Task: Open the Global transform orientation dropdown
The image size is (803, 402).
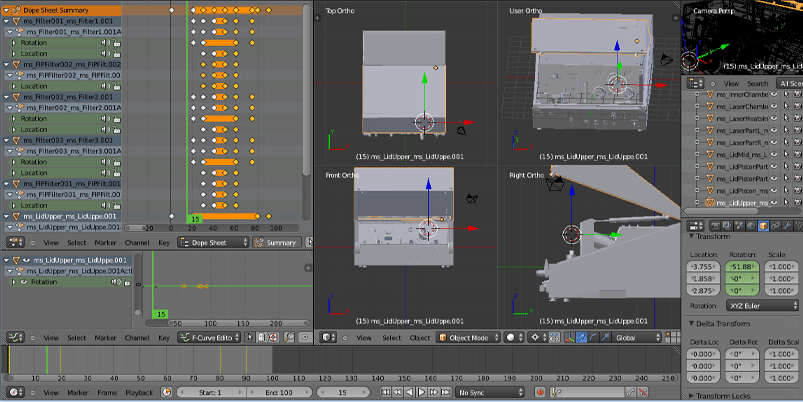Action: (637, 337)
